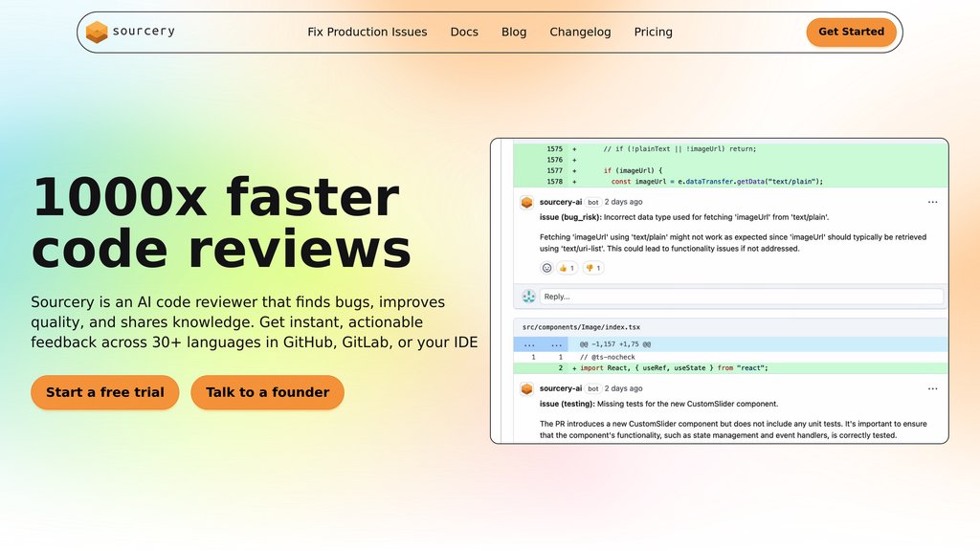The height and width of the screenshot is (551, 980).
Task: Click the Sourcery hexagon logo icon
Action: tap(97, 32)
